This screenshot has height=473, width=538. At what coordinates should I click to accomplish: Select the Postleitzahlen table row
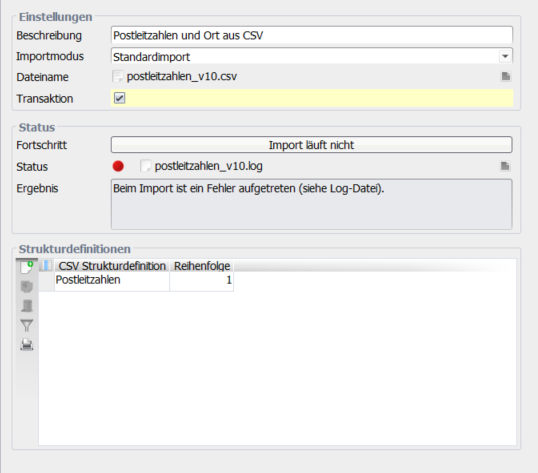click(x=137, y=281)
